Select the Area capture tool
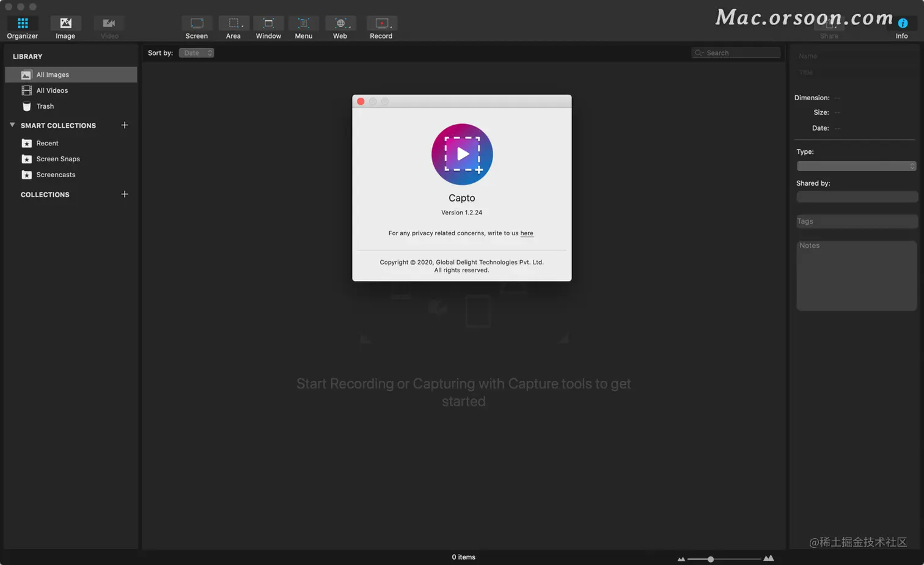924x565 pixels. (233, 27)
